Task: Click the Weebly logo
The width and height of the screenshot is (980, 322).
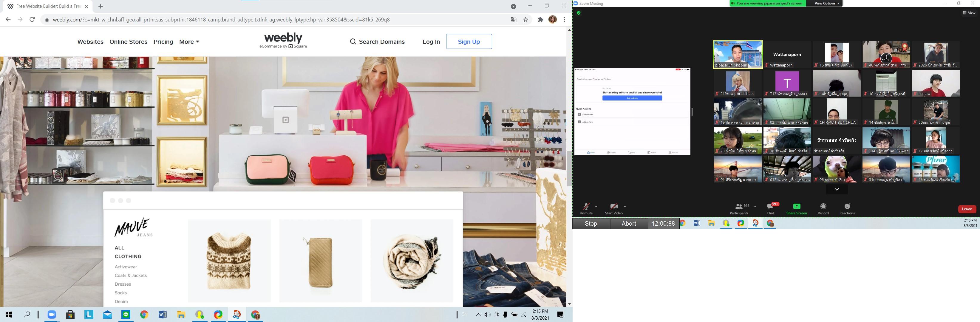Action: pos(283,40)
